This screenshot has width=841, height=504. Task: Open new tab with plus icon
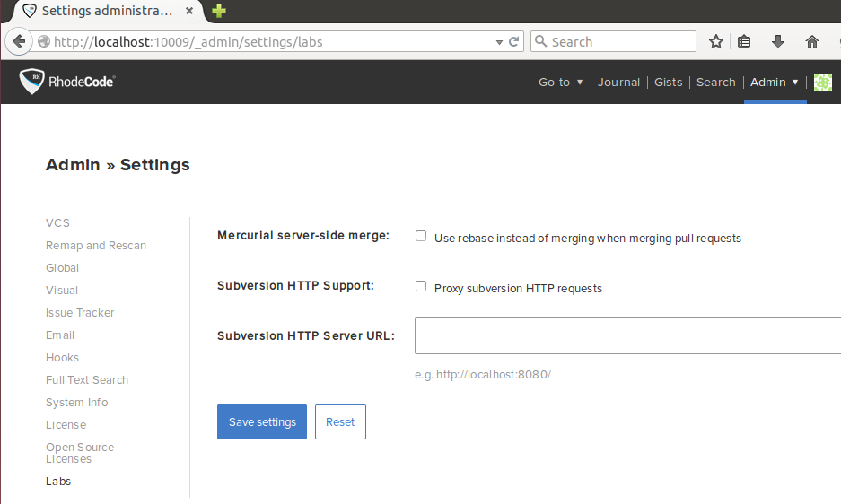(x=218, y=11)
